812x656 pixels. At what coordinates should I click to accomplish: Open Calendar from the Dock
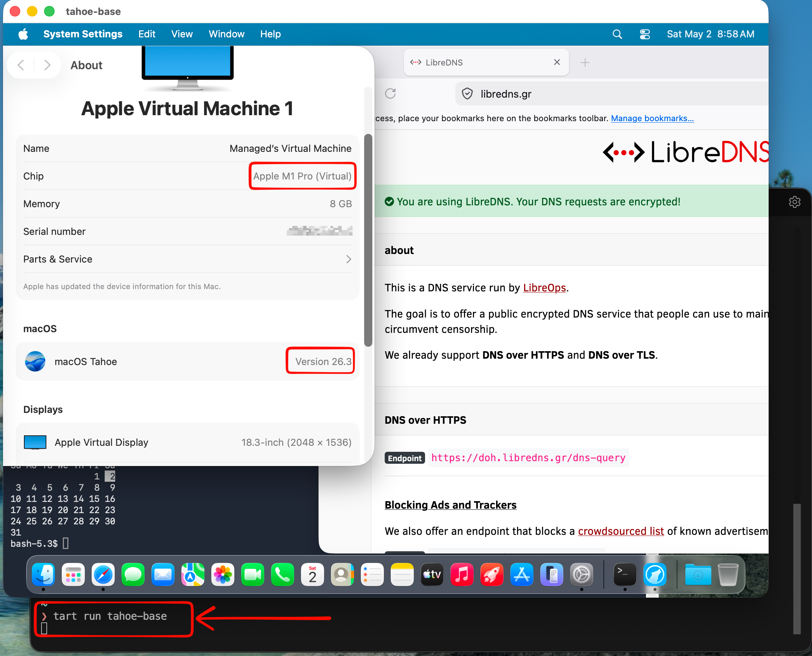(312, 575)
